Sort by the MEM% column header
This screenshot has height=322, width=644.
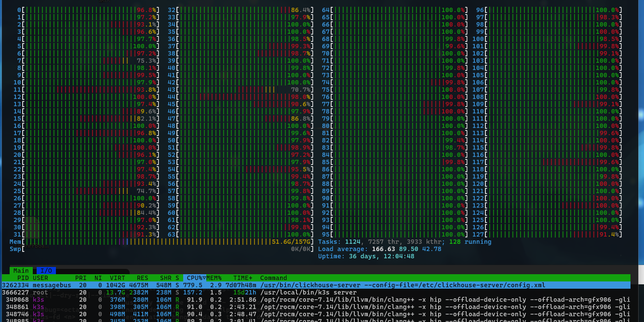[214, 278]
